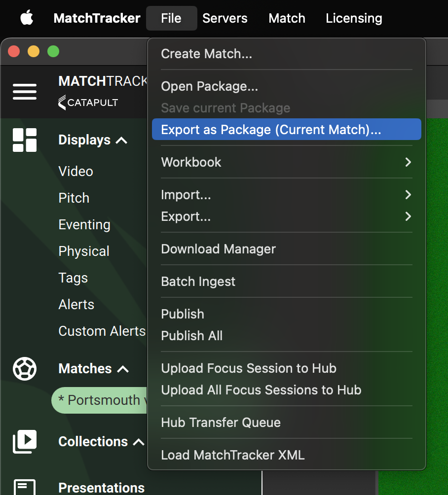Choose Open Package... menu item
Screen dimensions: 448x495
pos(287,86)
